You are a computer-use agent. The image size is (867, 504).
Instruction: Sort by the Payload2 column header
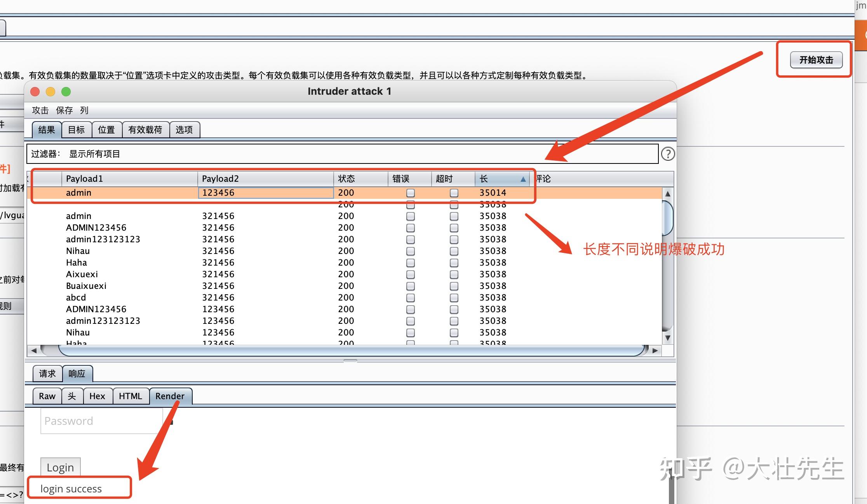click(x=266, y=179)
